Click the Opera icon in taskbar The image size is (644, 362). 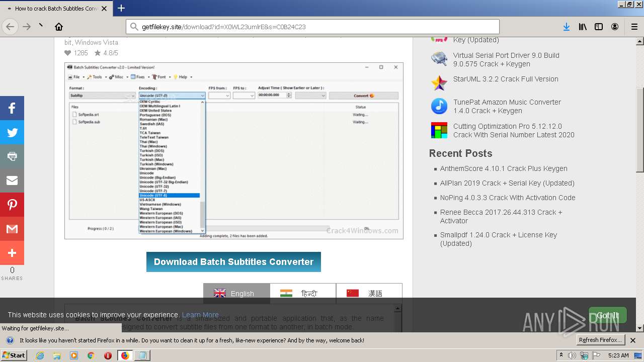pyautogui.click(x=108, y=355)
